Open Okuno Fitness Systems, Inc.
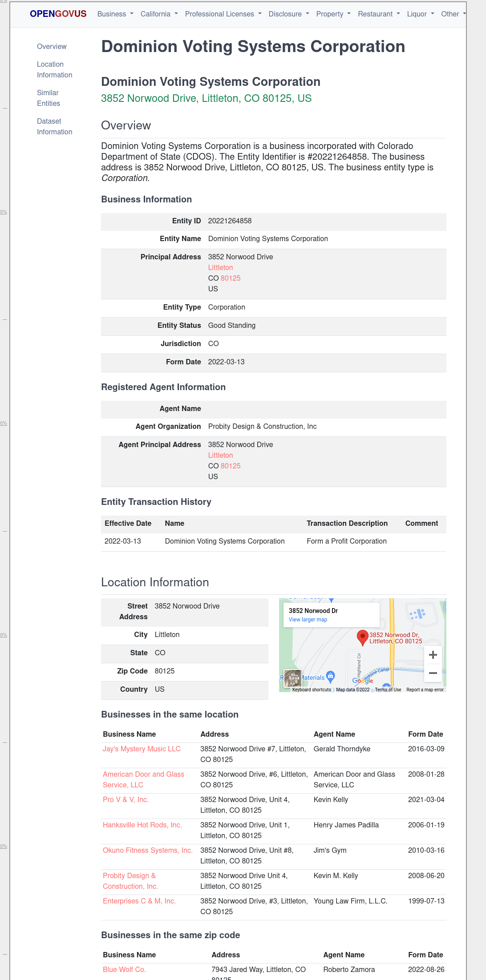Viewport: 486px width, 980px height. [x=148, y=851]
